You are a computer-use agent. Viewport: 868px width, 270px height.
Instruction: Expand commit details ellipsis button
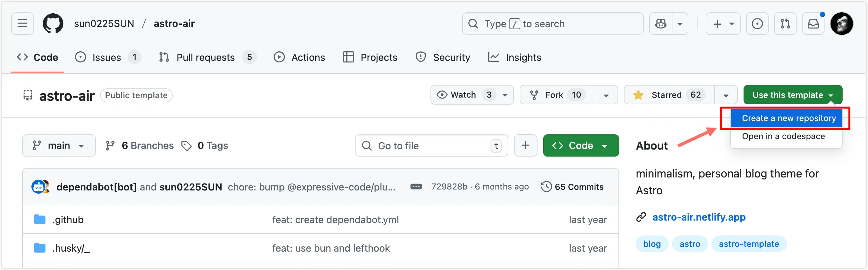point(416,187)
